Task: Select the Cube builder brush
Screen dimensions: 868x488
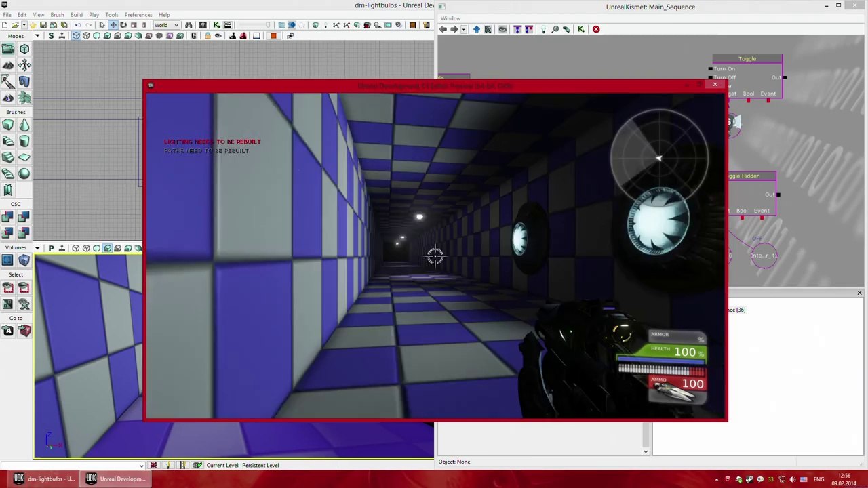Action: coord(8,125)
